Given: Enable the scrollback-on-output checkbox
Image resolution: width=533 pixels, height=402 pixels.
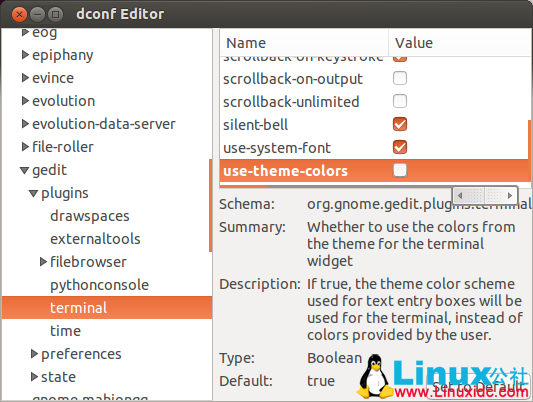Looking at the screenshot, I should coord(400,78).
